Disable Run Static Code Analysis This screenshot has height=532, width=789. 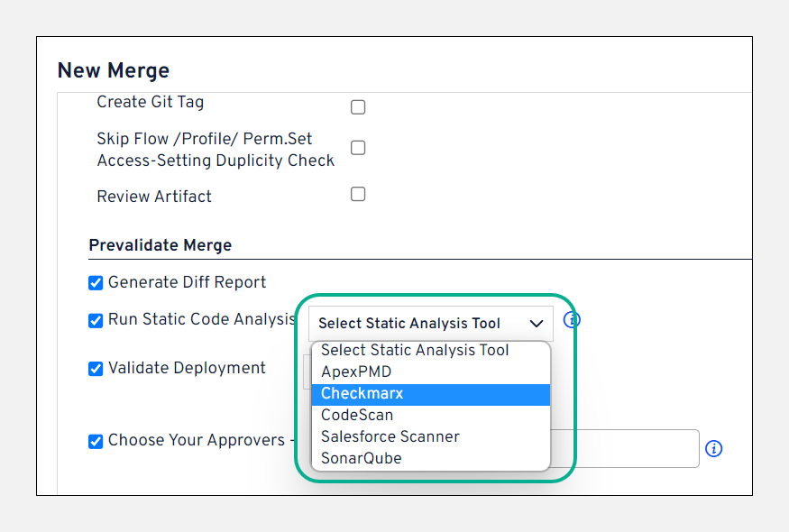pos(96,320)
